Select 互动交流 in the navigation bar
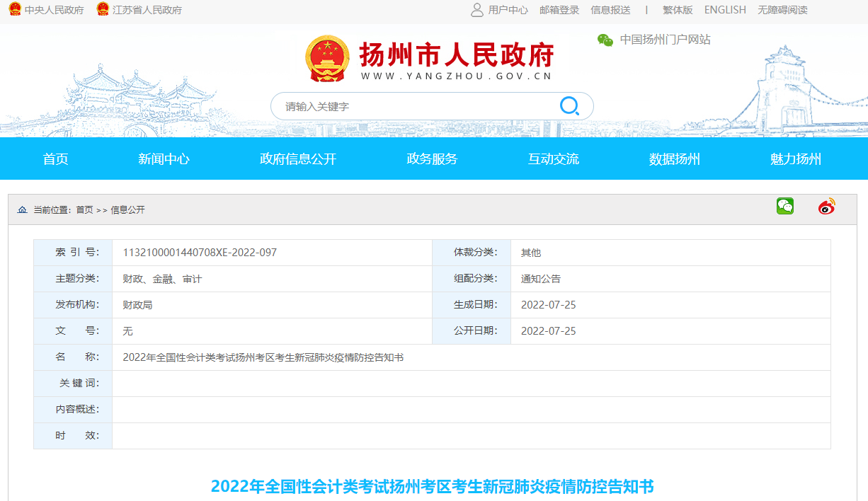 pyautogui.click(x=554, y=159)
